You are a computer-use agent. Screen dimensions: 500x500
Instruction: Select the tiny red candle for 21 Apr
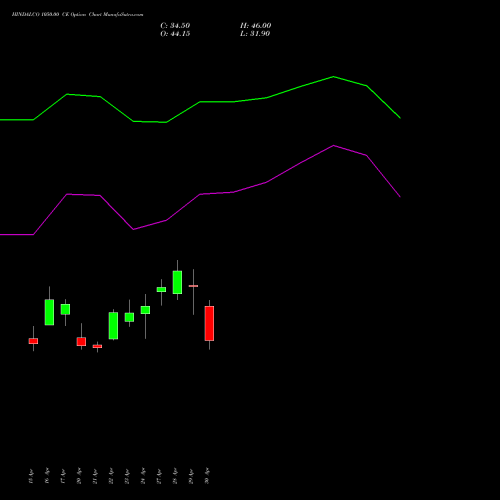[97, 346]
